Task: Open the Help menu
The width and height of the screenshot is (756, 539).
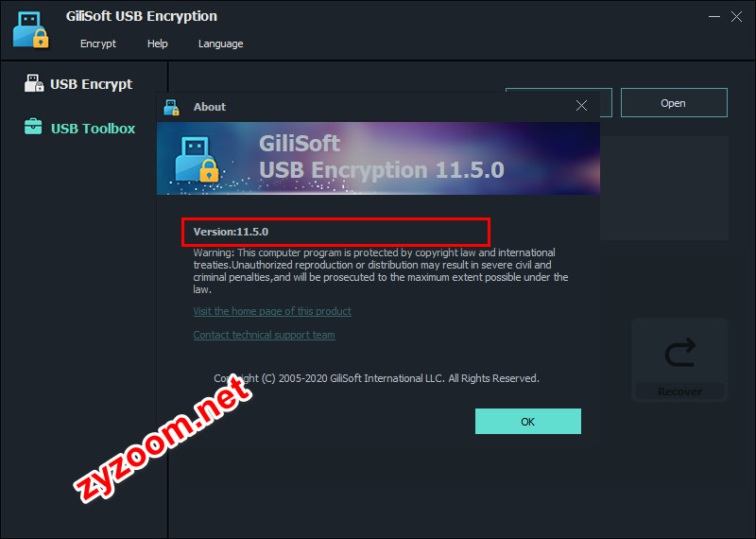Action: (x=158, y=43)
